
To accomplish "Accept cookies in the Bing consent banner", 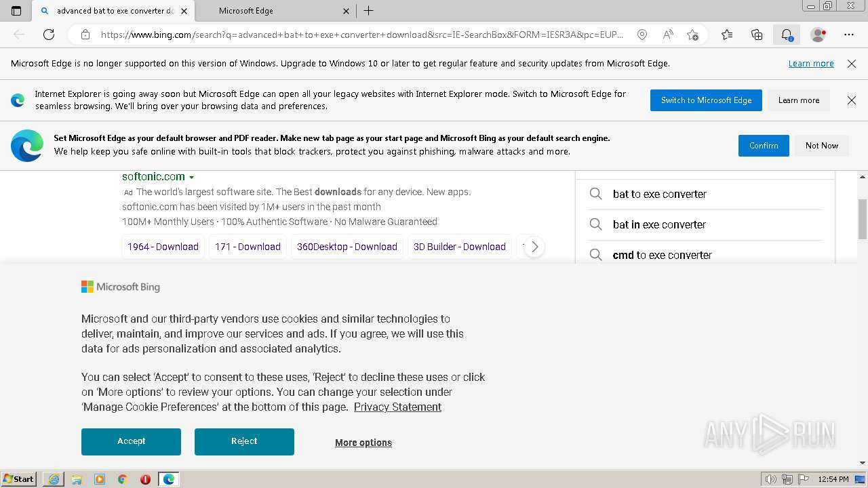I will click(x=131, y=441).
